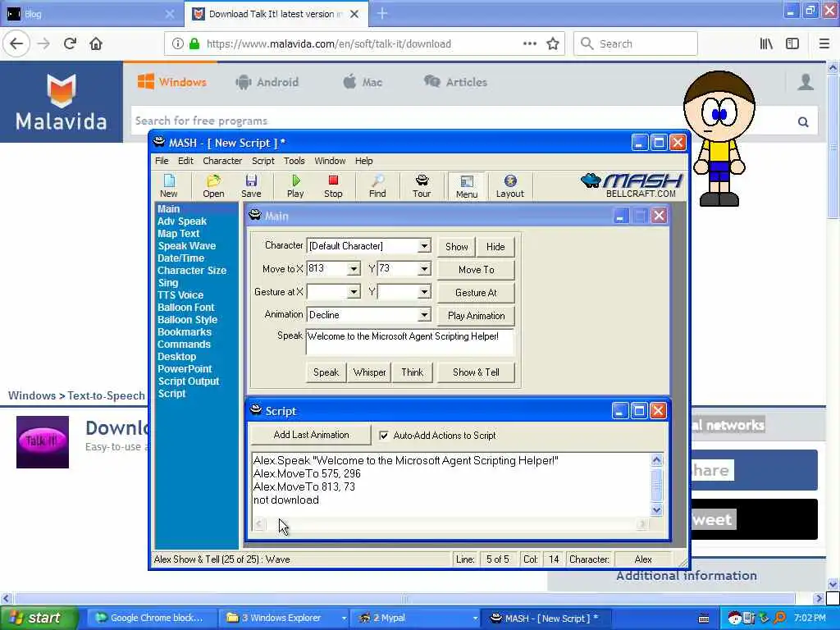Viewport: 840px width, 630px height.
Task: Save the script using the Save icon
Action: [251, 186]
